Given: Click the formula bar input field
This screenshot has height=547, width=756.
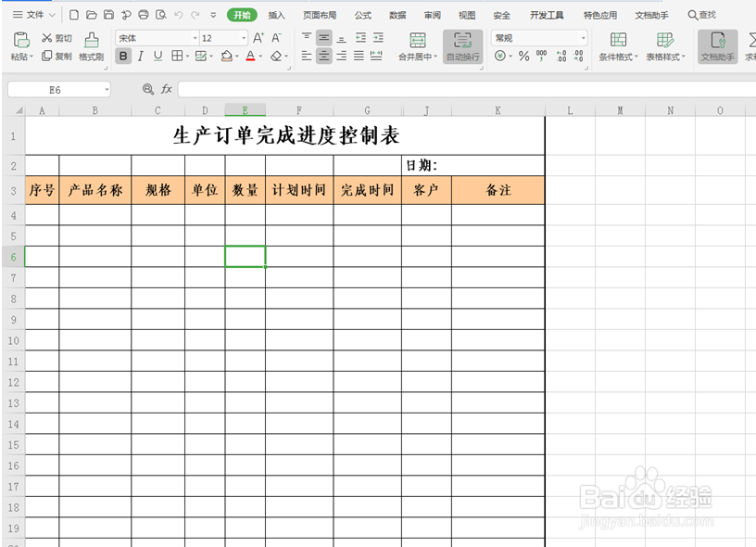Looking at the screenshot, I should (467, 89).
